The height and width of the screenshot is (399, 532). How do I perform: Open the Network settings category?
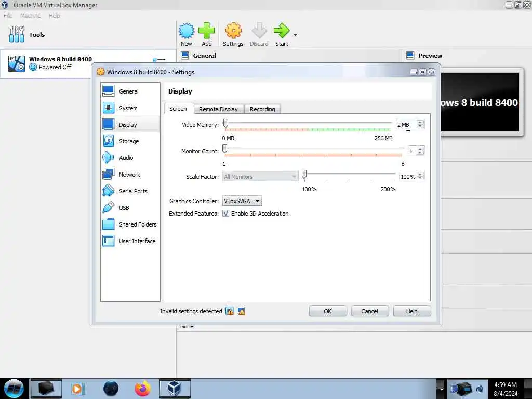(x=130, y=175)
